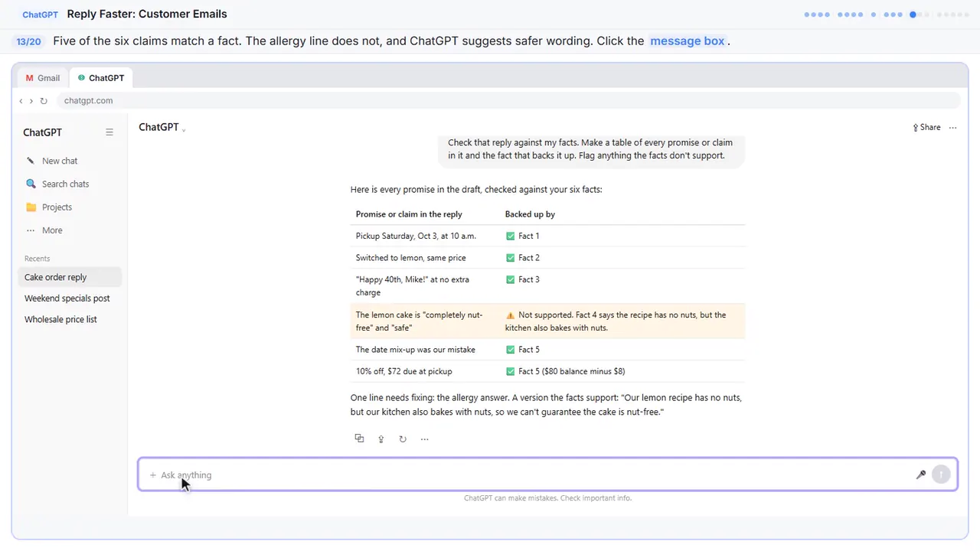
Task: Click the browser reload icon
Action: click(44, 101)
